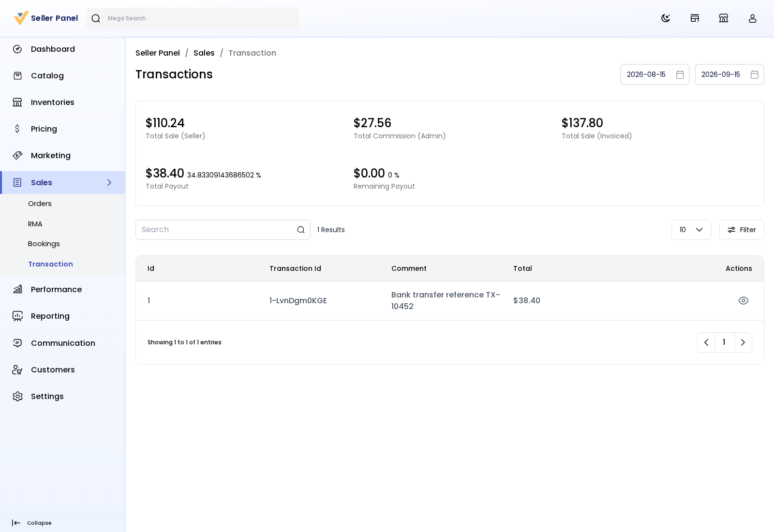Click the Inventories store icon in sidebar
The width and height of the screenshot is (774, 532).
[x=17, y=103]
